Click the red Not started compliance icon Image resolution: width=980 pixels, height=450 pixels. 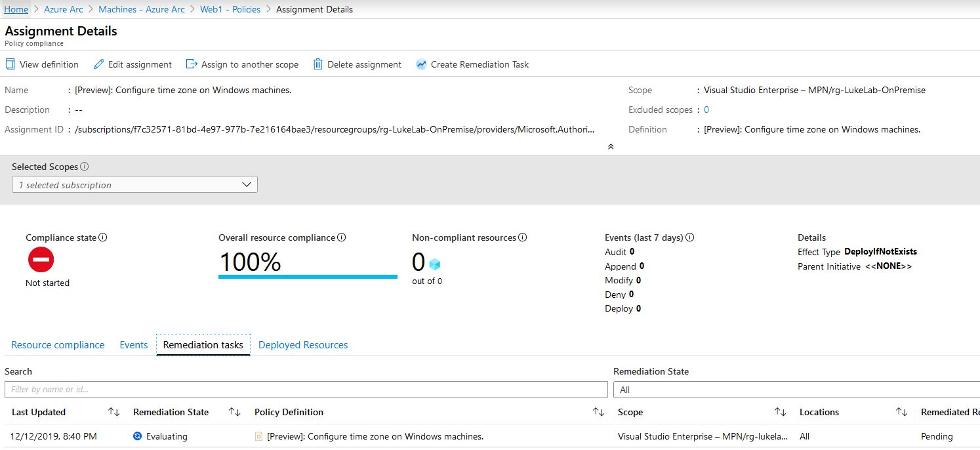click(41, 260)
